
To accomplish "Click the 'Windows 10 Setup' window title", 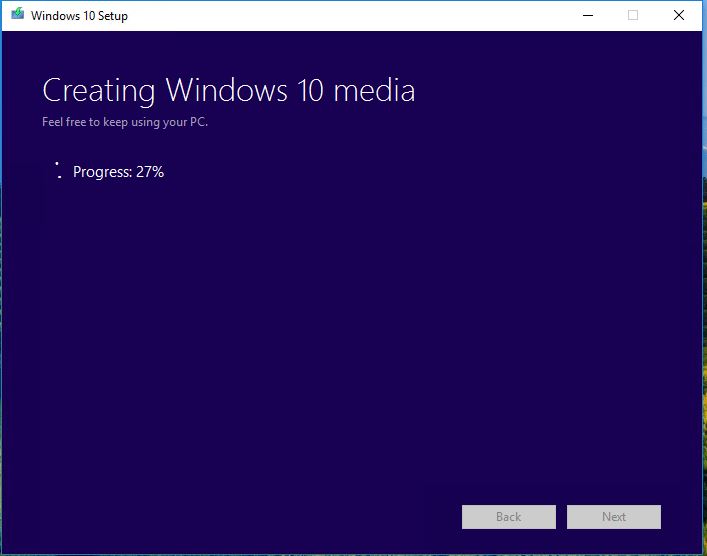I will click(x=79, y=16).
